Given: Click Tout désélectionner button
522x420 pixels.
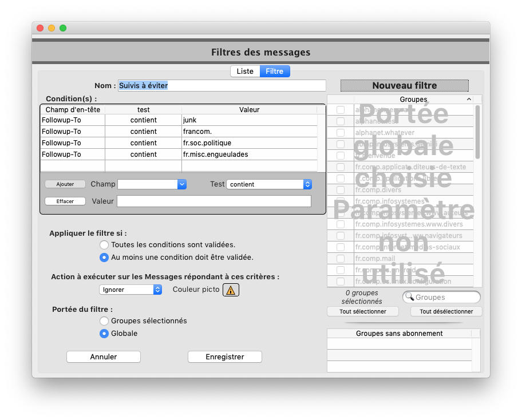Looking at the screenshot, I should [x=446, y=311].
